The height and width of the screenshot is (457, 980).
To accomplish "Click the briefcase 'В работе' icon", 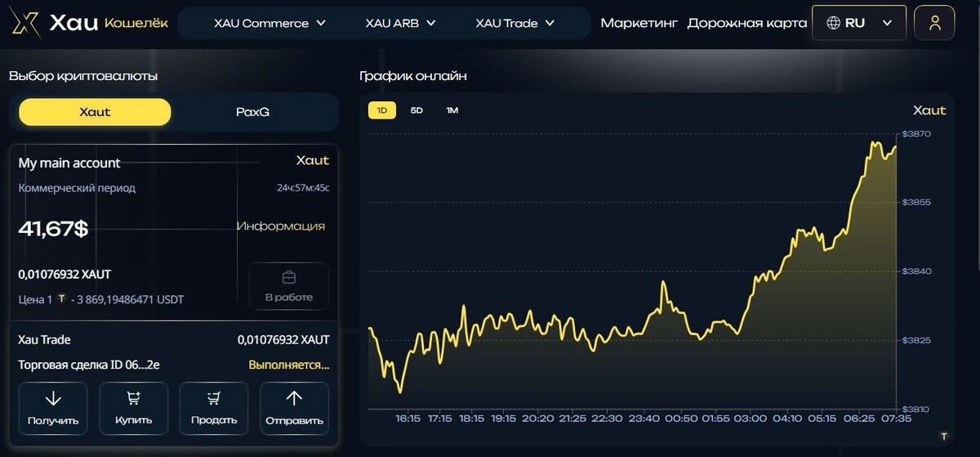I will pyautogui.click(x=289, y=277).
